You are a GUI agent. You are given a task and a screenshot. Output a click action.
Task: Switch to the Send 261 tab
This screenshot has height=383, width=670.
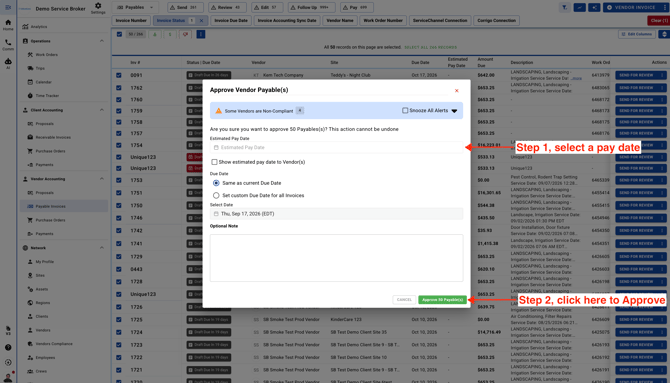tap(184, 7)
